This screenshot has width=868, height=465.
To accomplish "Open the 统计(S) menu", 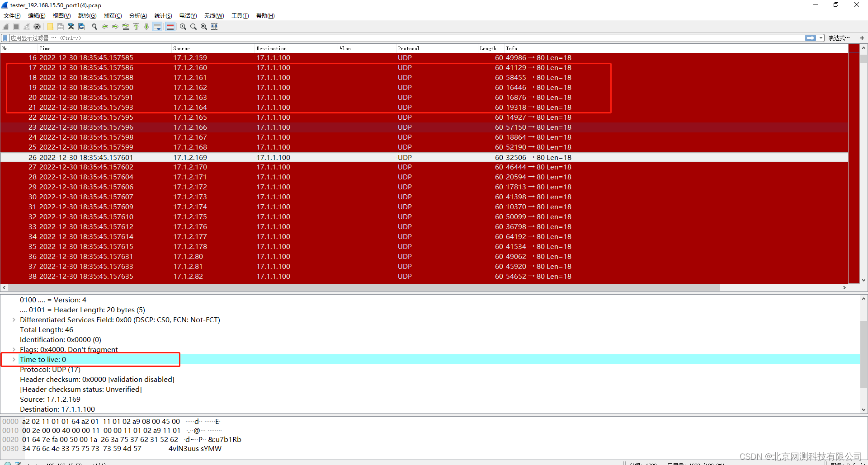I will (163, 16).
